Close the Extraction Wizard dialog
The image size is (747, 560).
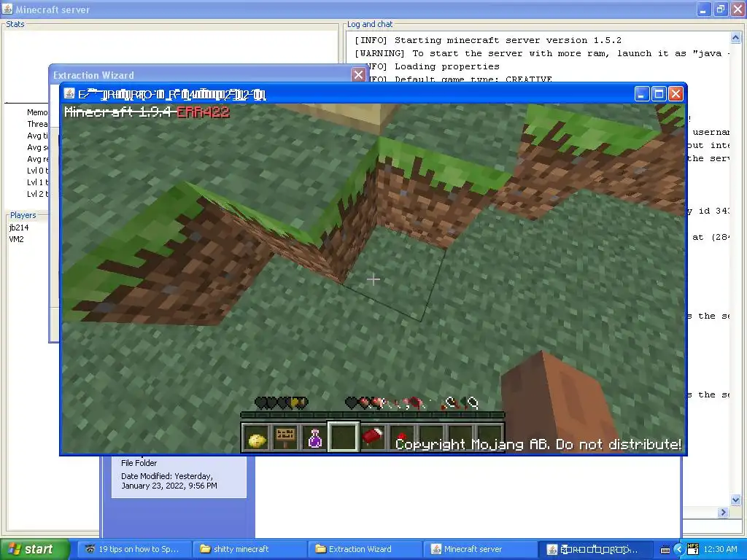[x=358, y=75]
